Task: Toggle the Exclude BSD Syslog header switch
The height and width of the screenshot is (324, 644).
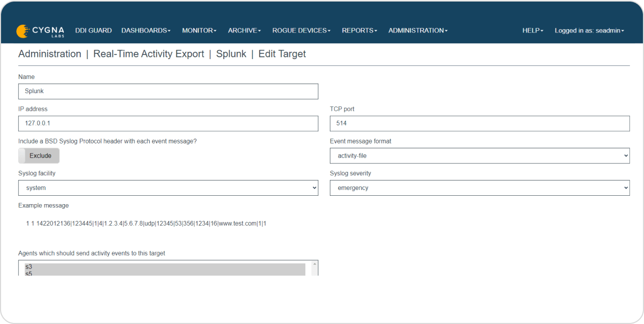Action: coord(39,155)
